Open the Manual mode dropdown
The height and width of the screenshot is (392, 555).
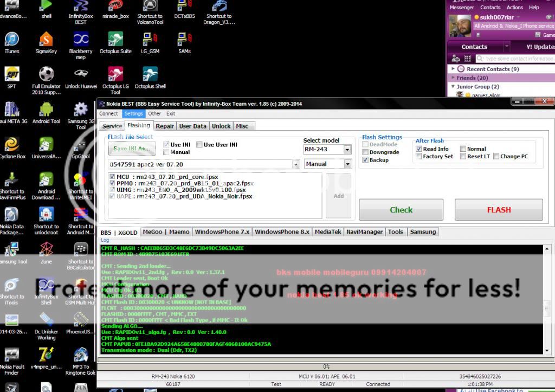click(x=347, y=164)
